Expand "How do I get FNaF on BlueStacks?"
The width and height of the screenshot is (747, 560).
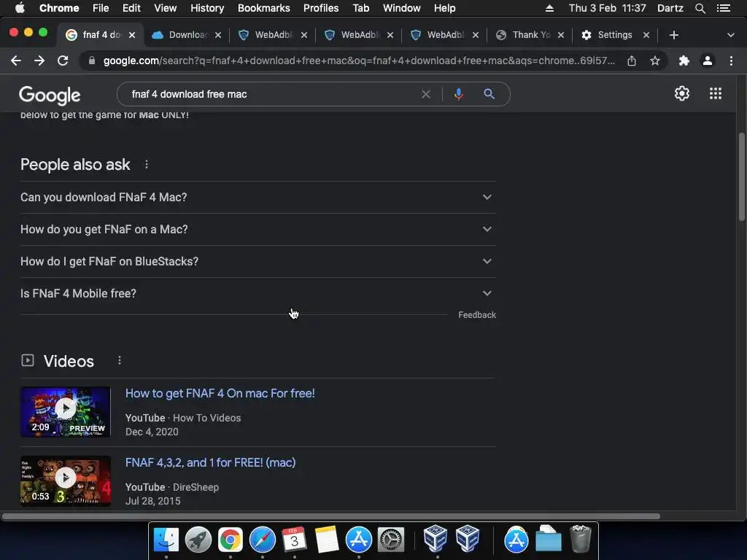pos(258,261)
